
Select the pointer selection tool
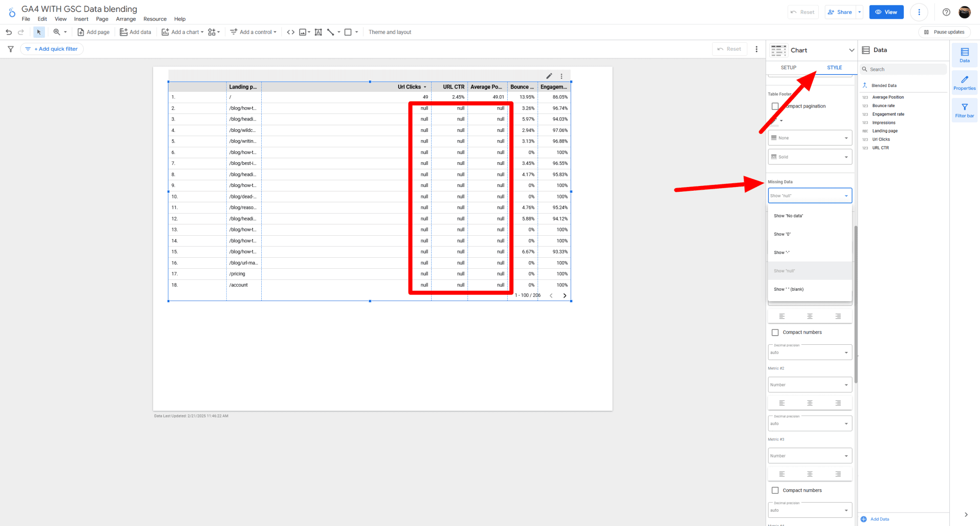pos(39,32)
